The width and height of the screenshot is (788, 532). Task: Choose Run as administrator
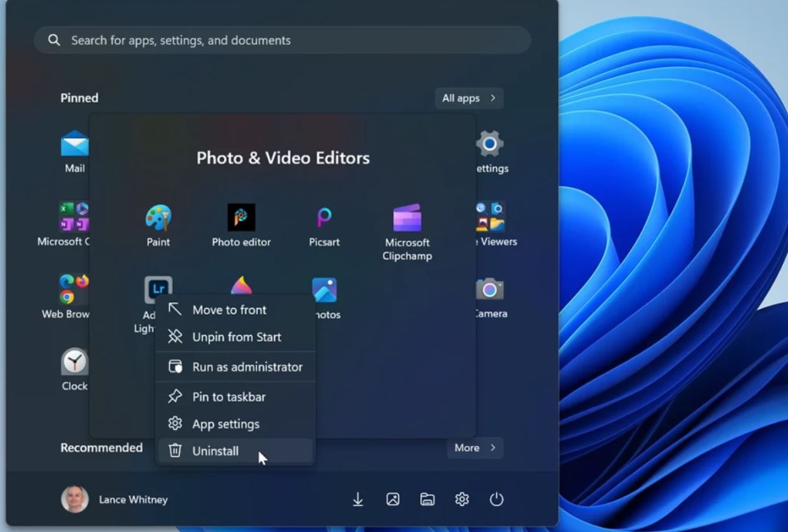pyautogui.click(x=235, y=367)
